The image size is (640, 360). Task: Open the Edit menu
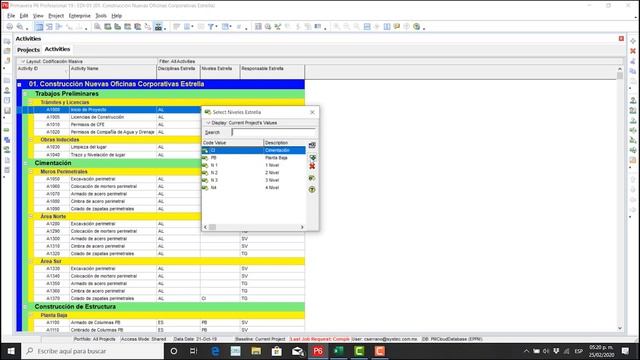click(x=24, y=16)
